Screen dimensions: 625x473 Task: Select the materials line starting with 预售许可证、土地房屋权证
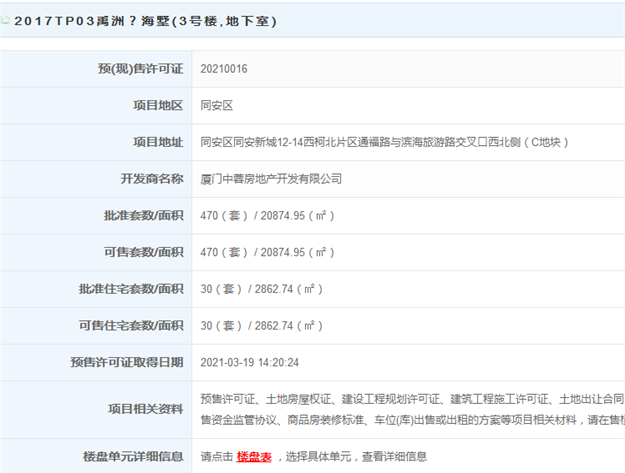click(413, 399)
